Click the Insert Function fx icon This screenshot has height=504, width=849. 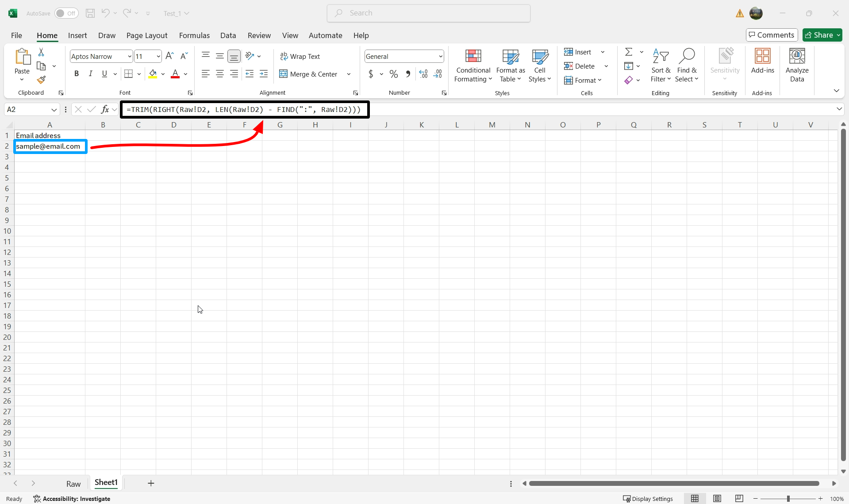(105, 109)
